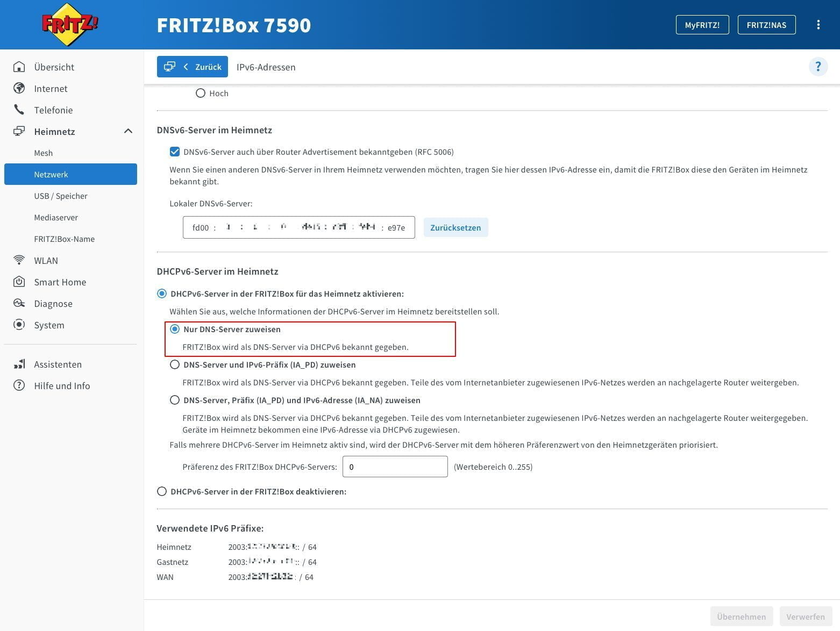This screenshot has width=840, height=631.
Task: Click the Smart Home icon
Action: [19, 282]
